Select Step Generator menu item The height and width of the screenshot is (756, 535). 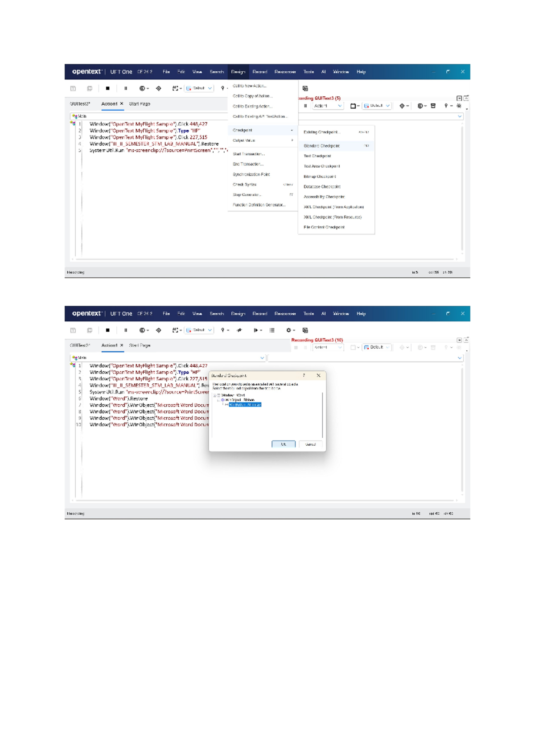(x=263, y=195)
